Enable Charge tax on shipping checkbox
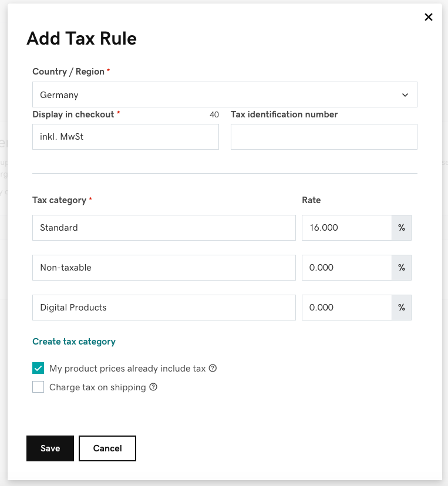448x486 pixels. click(x=38, y=387)
